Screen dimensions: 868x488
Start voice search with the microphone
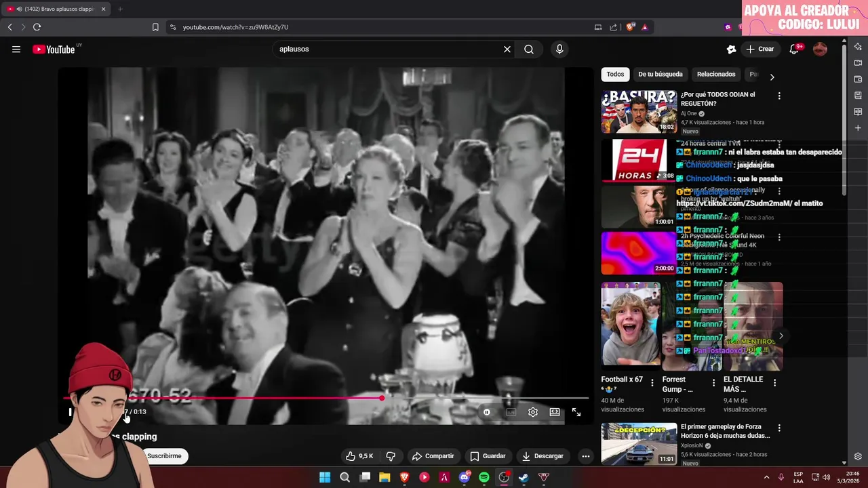coord(559,49)
